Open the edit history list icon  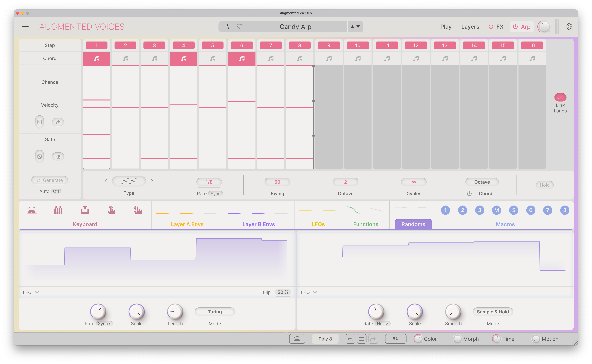click(x=362, y=339)
